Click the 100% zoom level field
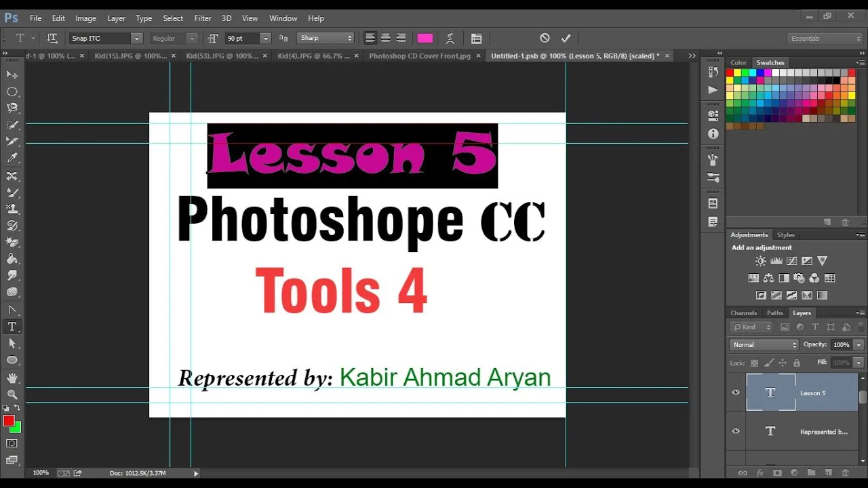 (41, 472)
